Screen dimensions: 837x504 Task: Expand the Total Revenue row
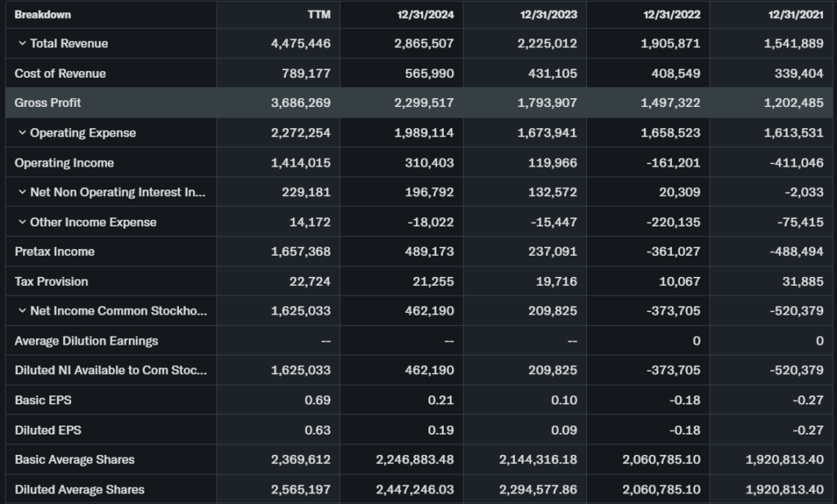pyautogui.click(x=22, y=43)
